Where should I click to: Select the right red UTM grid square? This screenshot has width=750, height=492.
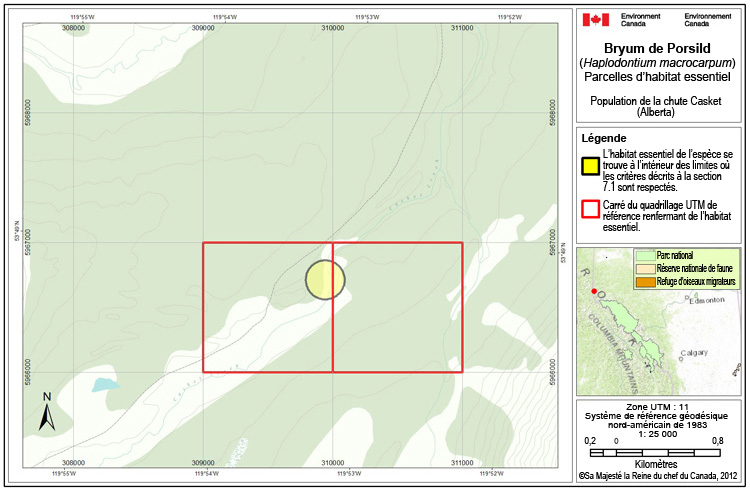point(397,308)
